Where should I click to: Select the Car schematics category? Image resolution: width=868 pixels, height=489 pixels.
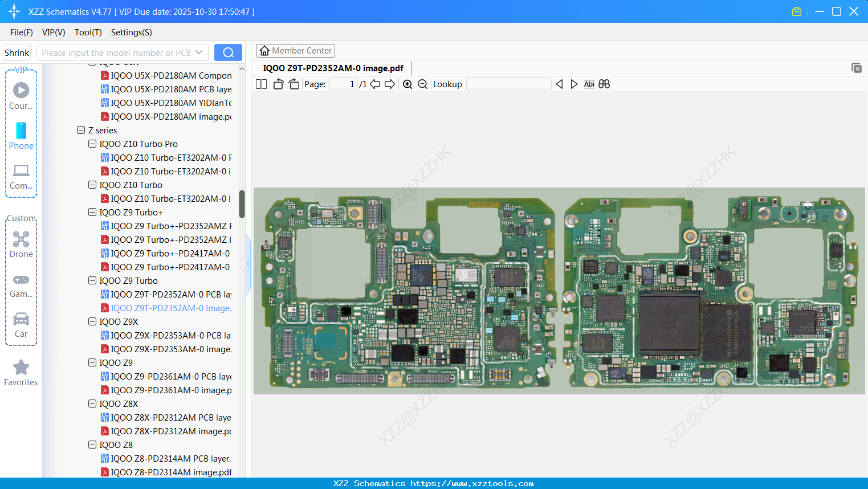pyautogui.click(x=21, y=324)
